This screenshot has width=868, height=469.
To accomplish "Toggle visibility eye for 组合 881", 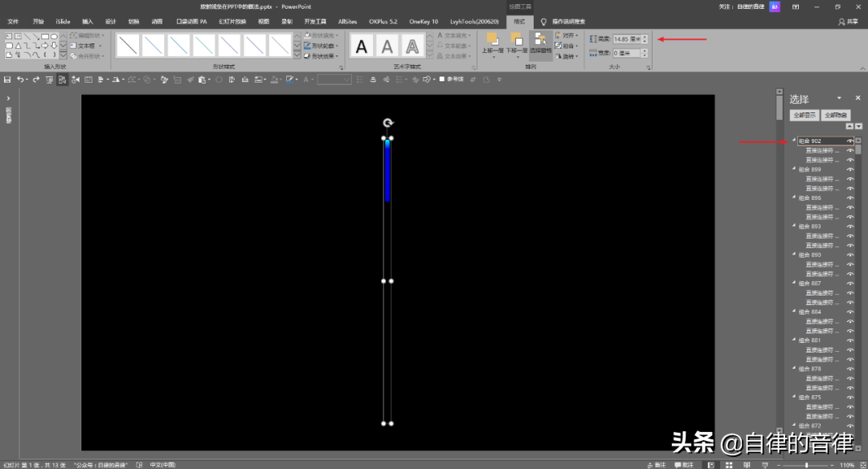I will point(850,341).
